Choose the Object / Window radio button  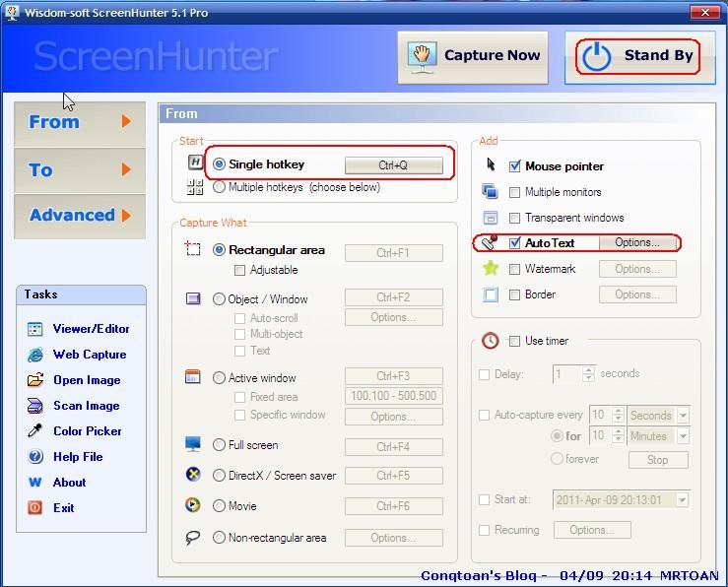coord(219,298)
